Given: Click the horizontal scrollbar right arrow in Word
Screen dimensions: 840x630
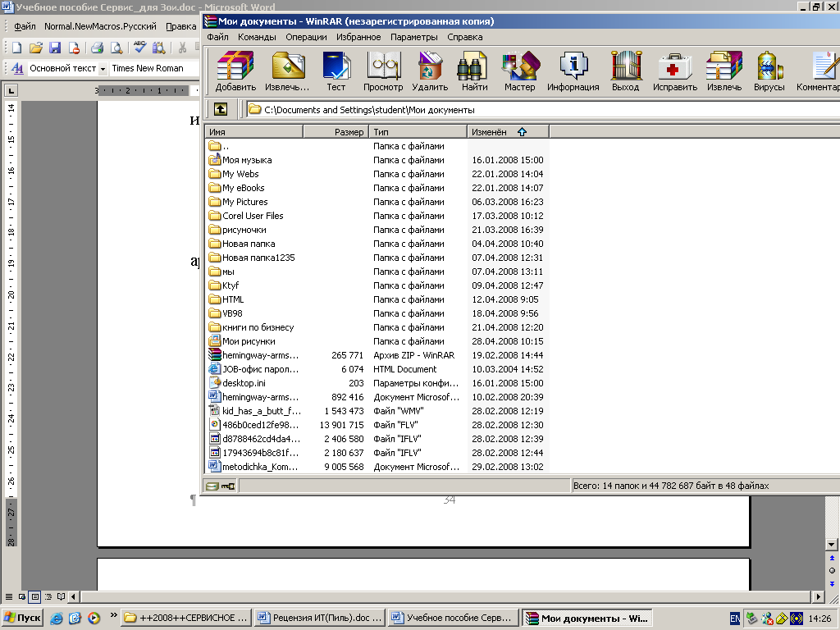Looking at the screenshot, I should (818, 596).
